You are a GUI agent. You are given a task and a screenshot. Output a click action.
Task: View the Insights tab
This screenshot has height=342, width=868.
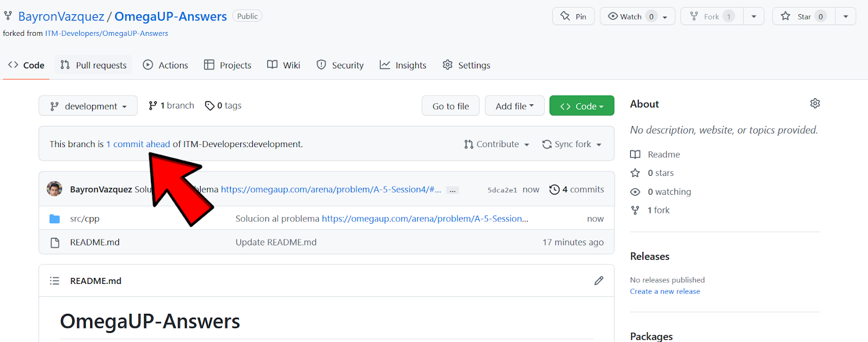pos(403,65)
